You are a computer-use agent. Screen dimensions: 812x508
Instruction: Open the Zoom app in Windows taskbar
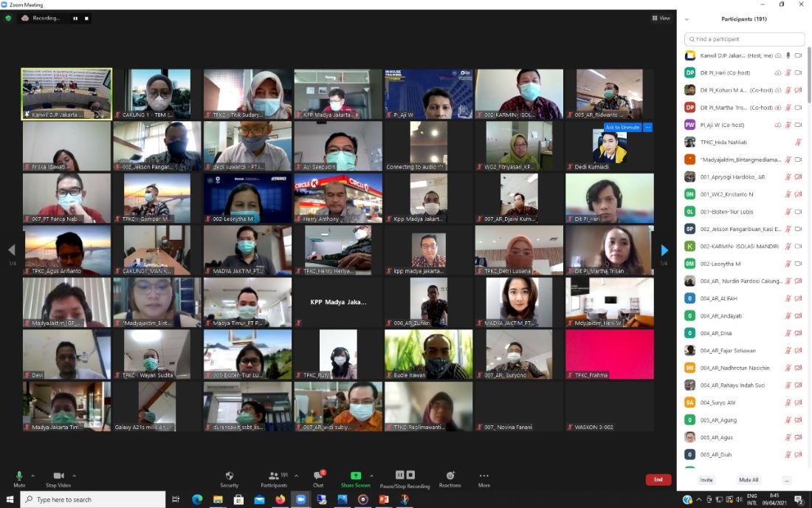[x=300, y=500]
